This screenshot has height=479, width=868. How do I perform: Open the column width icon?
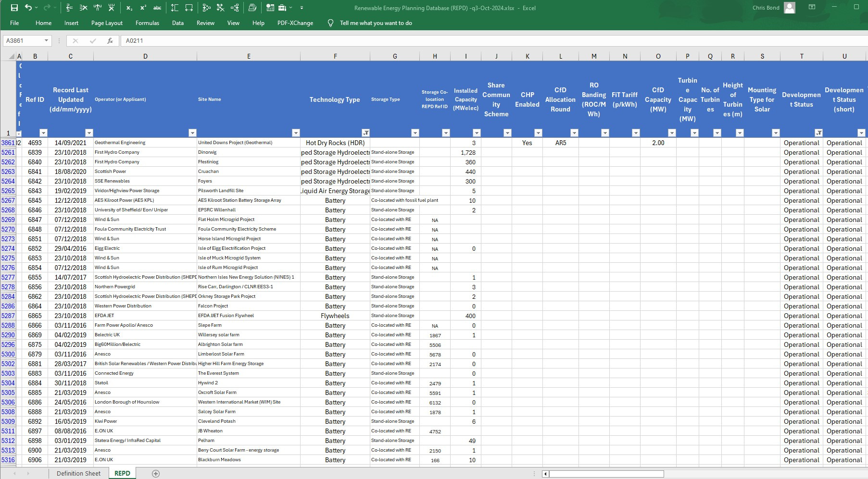click(x=189, y=8)
